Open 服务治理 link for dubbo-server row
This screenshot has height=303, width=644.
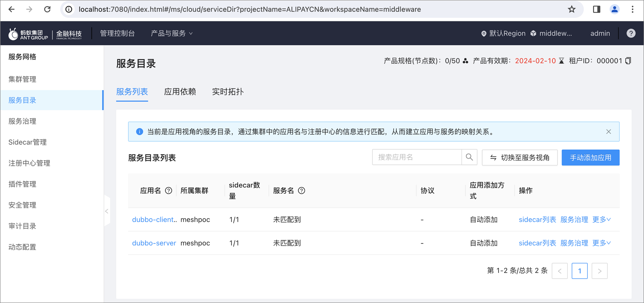tap(574, 243)
